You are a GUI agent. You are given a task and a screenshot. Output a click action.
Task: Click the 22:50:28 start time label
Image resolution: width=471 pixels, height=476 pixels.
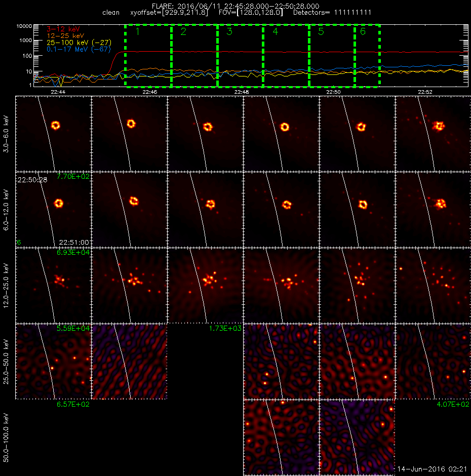coord(32,180)
